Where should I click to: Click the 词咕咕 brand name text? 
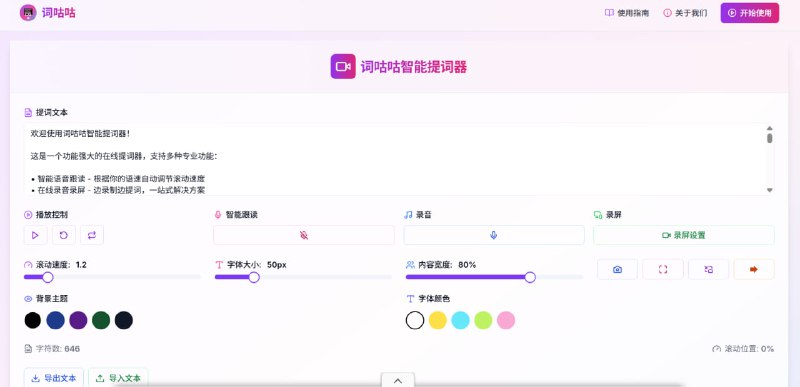coord(58,13)
